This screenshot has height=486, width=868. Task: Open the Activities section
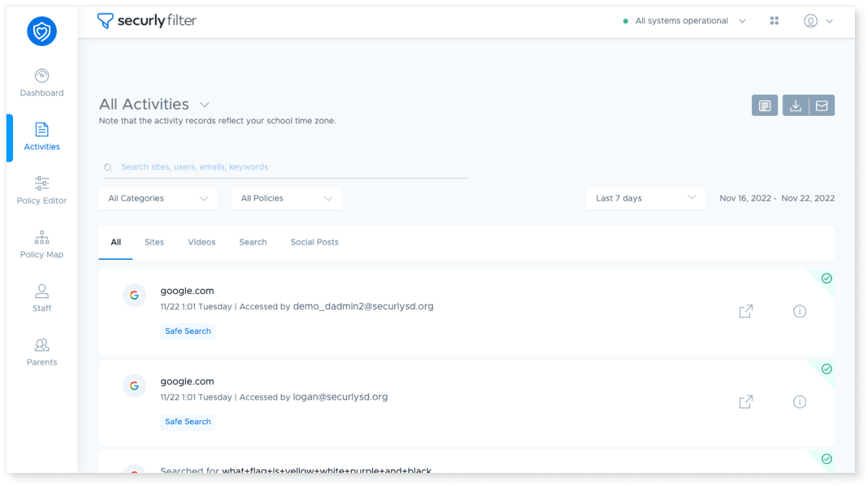coord(42,136)
